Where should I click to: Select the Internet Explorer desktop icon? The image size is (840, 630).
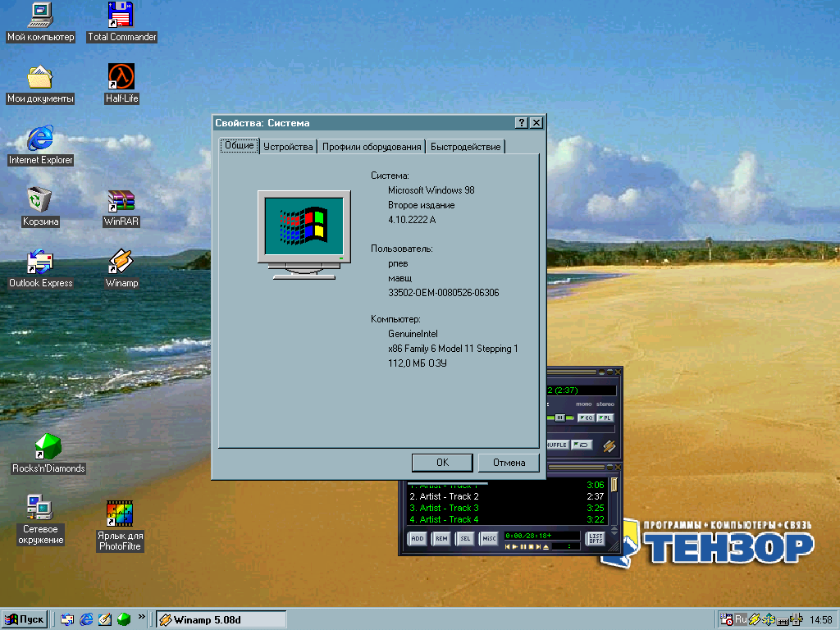pos(40,146)
